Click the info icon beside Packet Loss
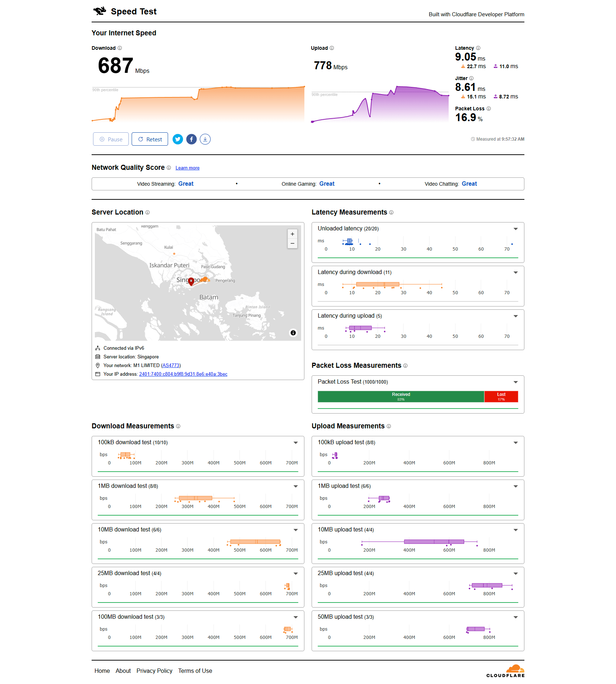The image size is (616, 684). click(x=489, y=109)
